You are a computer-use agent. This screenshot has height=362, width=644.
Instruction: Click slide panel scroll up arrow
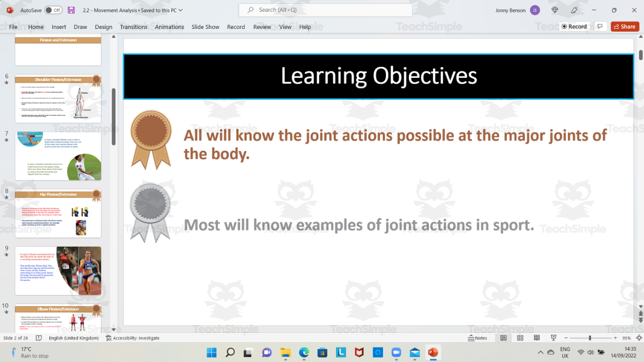pos(114,38)
